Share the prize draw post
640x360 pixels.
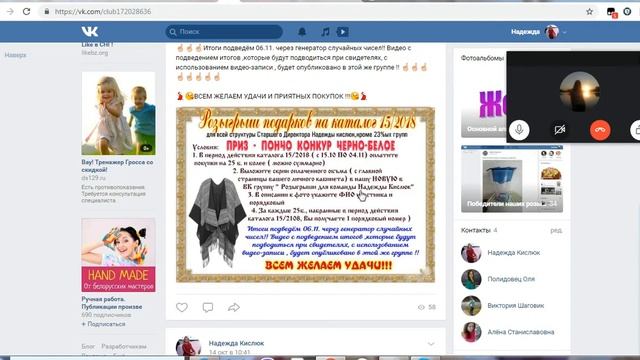[234, 307]
